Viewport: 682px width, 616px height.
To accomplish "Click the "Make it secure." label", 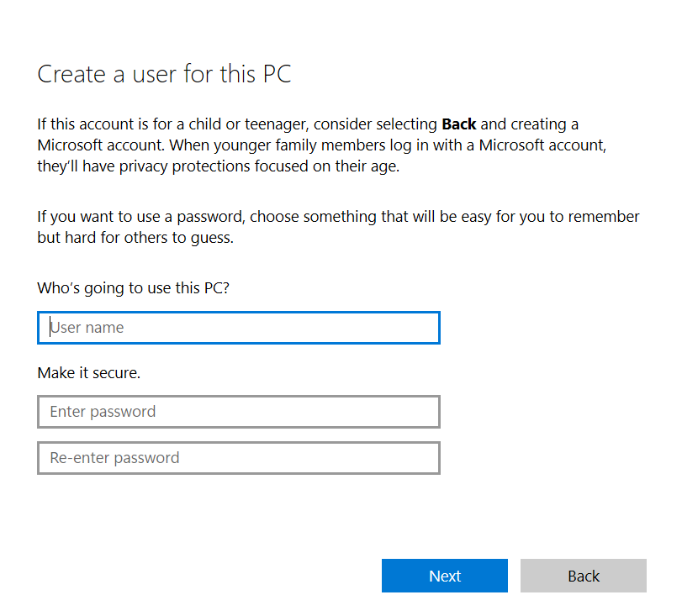I will click(x=88, y=372).
